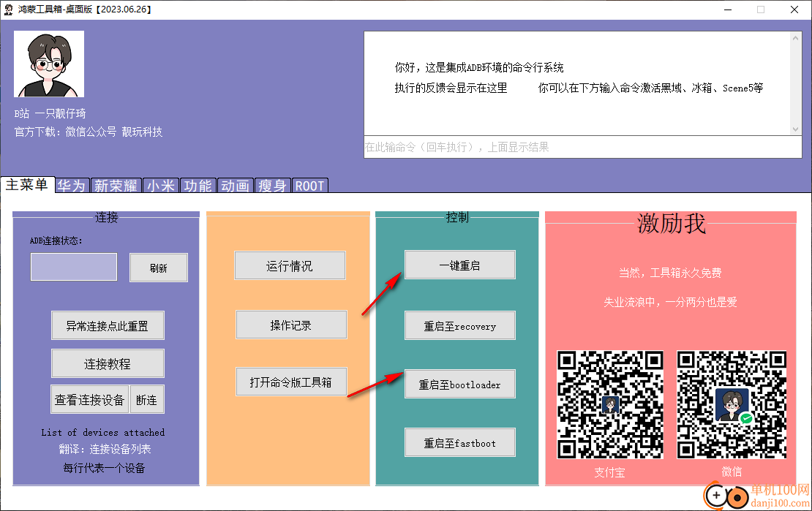Click 打开命令版工具箱 button
812x511 pixels.
291,382
